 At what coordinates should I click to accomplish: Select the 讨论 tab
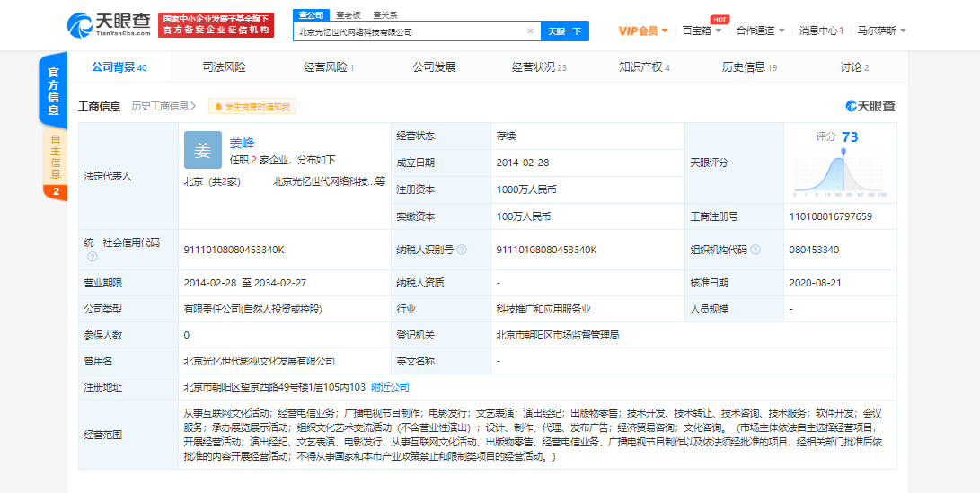854,67
